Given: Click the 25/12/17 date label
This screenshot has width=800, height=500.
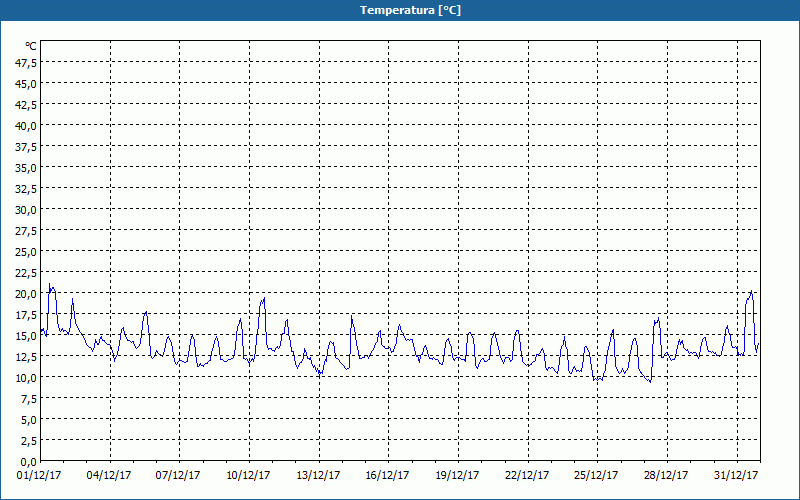Looking at the screenshot, I should (x=596, y=475).
